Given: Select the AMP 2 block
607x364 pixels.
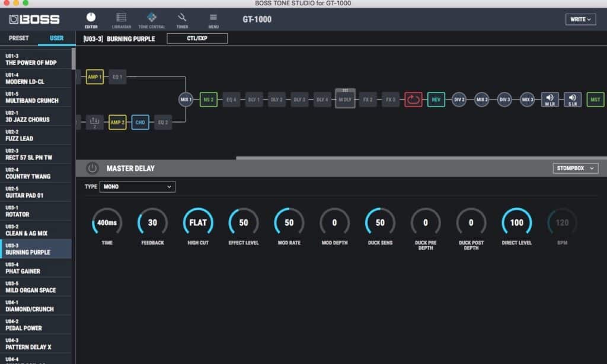Looking at the screenshot, I should point(117,122).
